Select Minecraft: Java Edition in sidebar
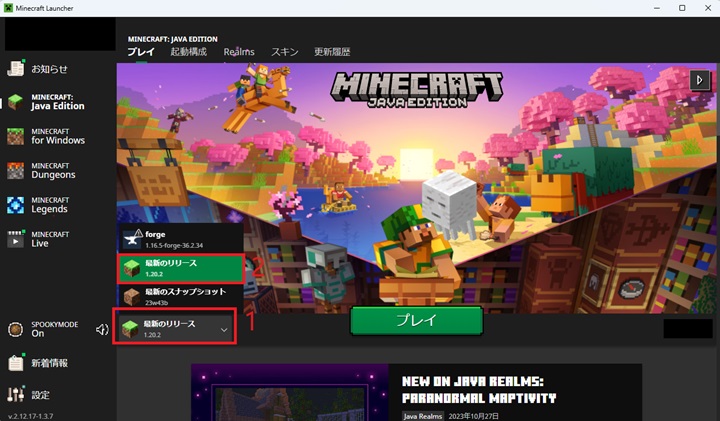 coord(46,102)
